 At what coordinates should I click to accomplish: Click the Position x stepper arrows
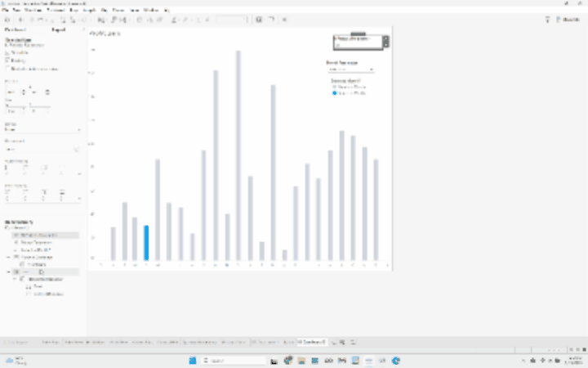23,92
